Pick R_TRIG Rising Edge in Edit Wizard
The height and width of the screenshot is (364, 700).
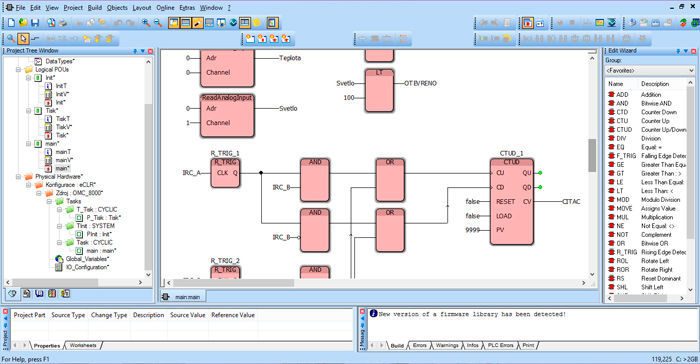[x=647, y=252]
